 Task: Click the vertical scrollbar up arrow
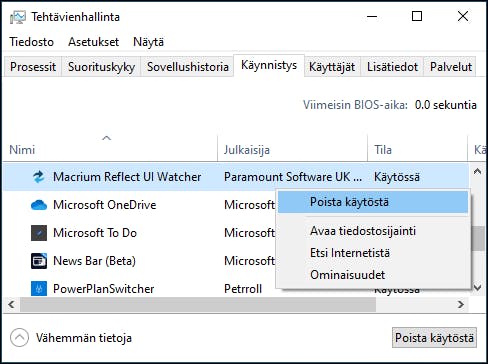(477, 171)
